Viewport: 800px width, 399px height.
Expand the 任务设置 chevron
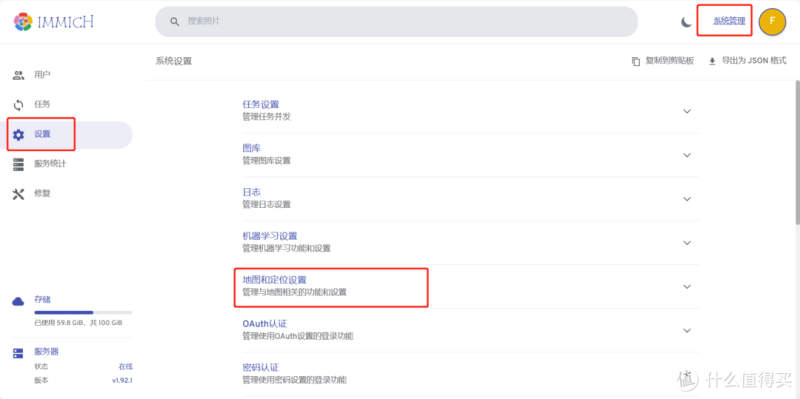tap(687, 111)
